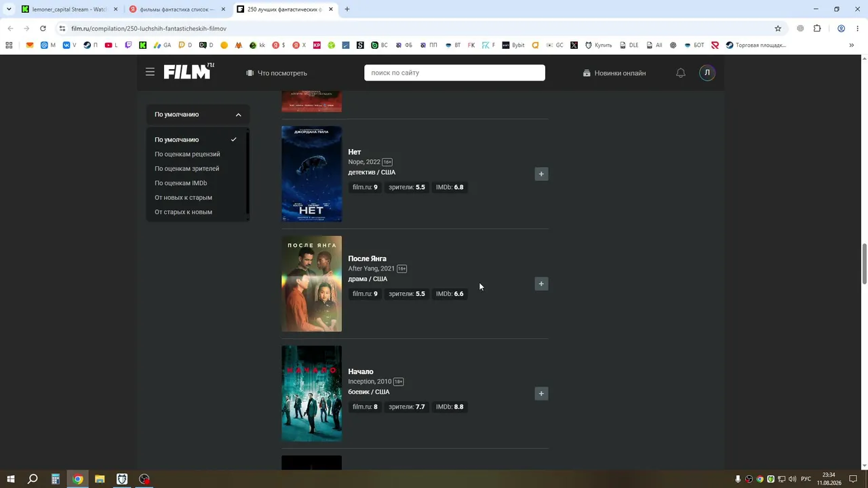Click the page vertical scrollbar thumb
Screen dimensions: 868x488
click(864, 264)
